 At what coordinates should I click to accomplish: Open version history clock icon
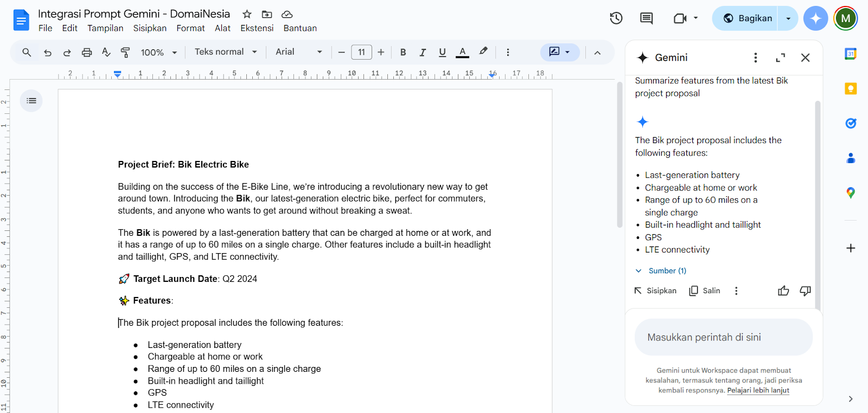616,18
